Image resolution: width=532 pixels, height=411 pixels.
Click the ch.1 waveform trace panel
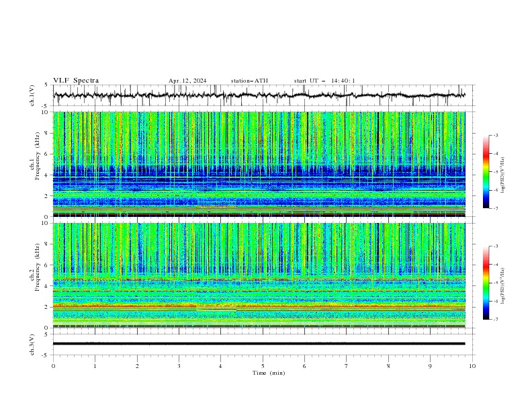click(x=263, y=95)
